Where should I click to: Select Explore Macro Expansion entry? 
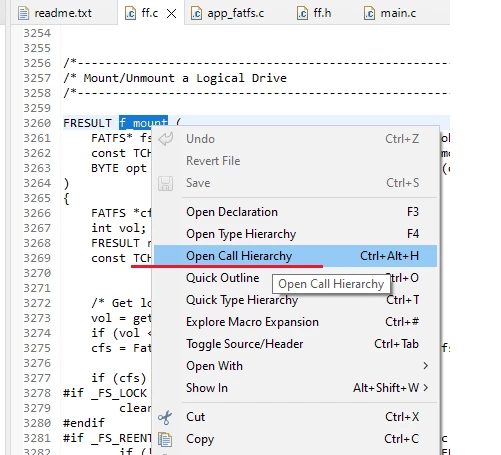point(295,322)
